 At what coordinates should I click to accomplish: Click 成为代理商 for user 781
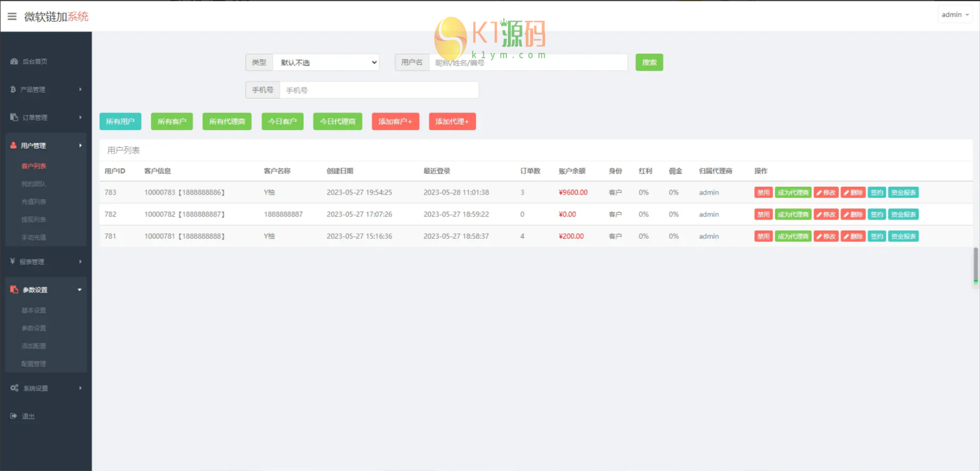pyautogui.click(x=793, y=236)
